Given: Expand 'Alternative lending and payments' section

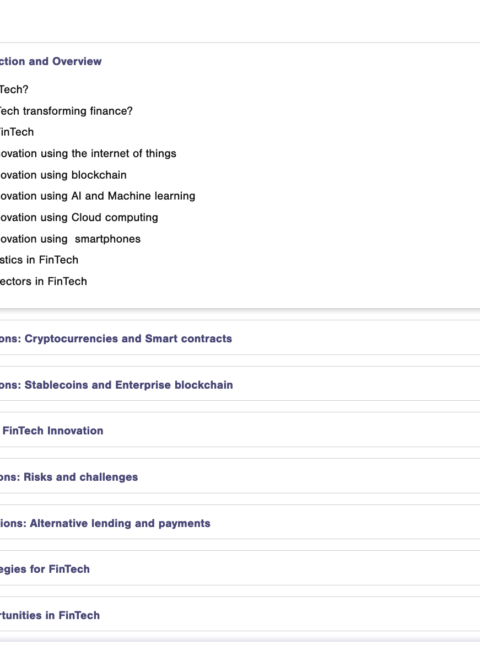Looking at the screenshot, I should 105,523.
